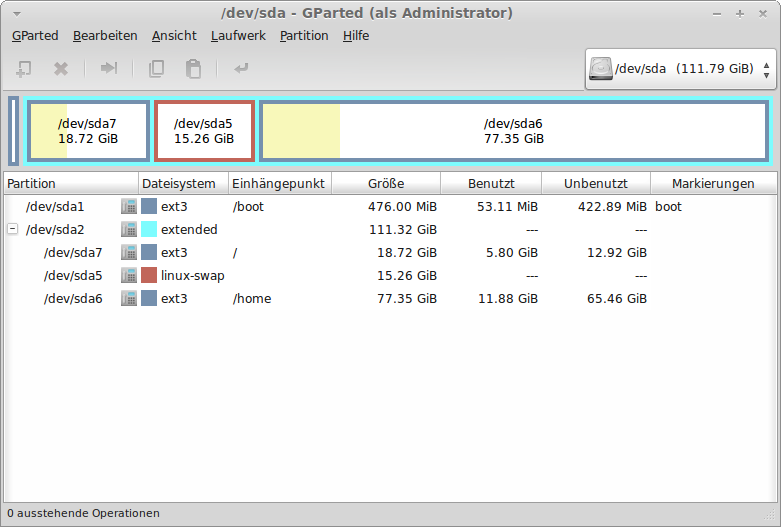781x527 pixels.
Task: Click the Delete partition X icon
Action: [x=61, y=69]
